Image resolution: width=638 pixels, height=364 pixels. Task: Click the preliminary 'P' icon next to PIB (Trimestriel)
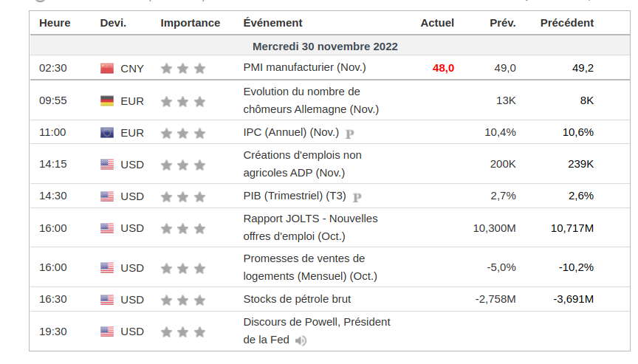357,197
